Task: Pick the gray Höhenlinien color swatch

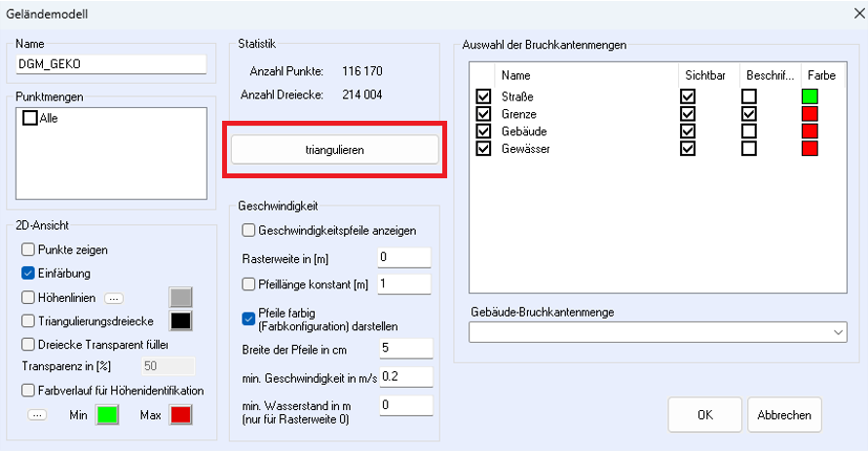Action: point(181,298)
